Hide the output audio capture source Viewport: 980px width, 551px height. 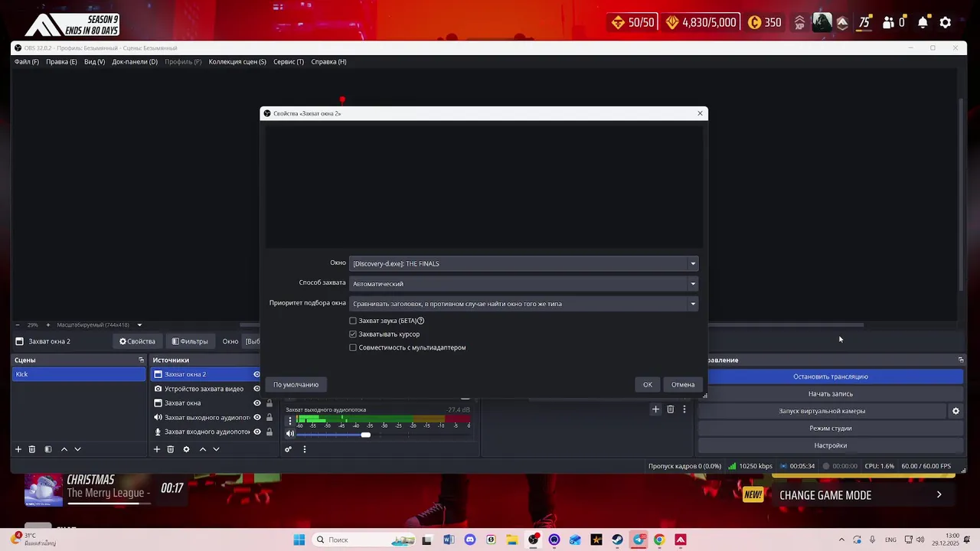pyautogui.click(x=257, y=418)
